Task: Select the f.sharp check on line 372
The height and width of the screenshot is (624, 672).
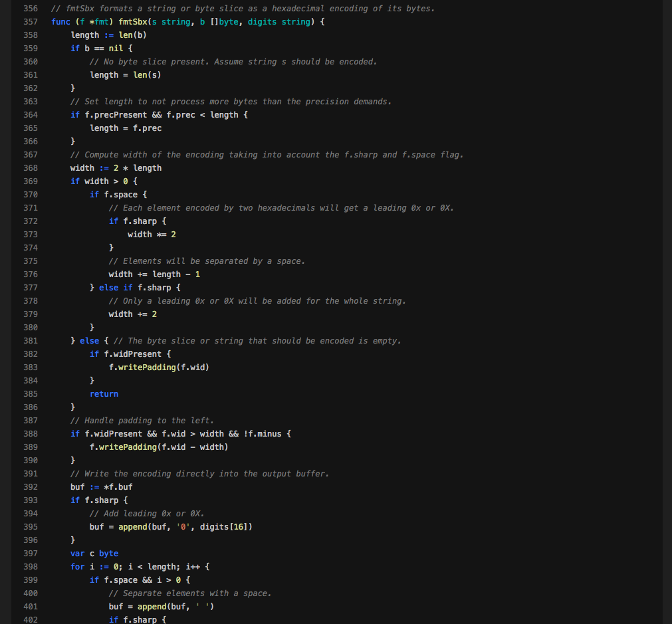Action: [x=140, y=221]
